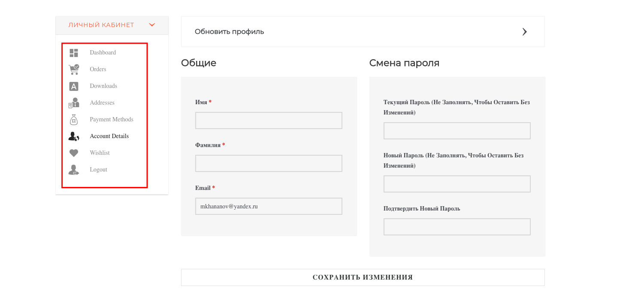Screen dimensions: 644x298
Task: Open the Payment Methods menu link
Action: tap(112, 120)
